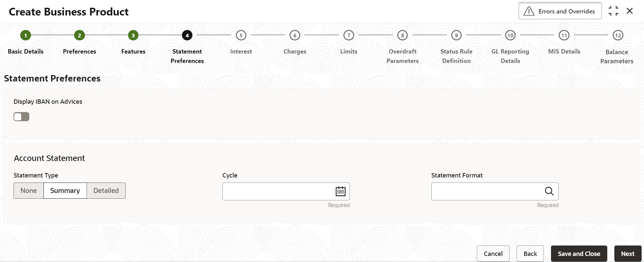Viewport: 644px width, 262px height.
Task: Click the Next button
Action: click(627, 254)
